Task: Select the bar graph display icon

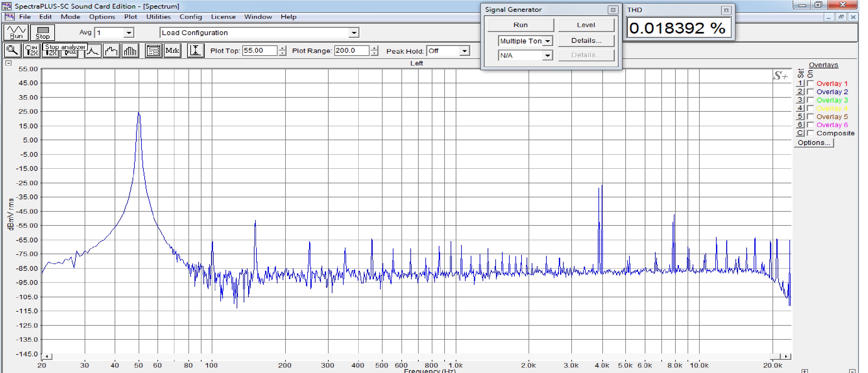Action: click(130, 51)
